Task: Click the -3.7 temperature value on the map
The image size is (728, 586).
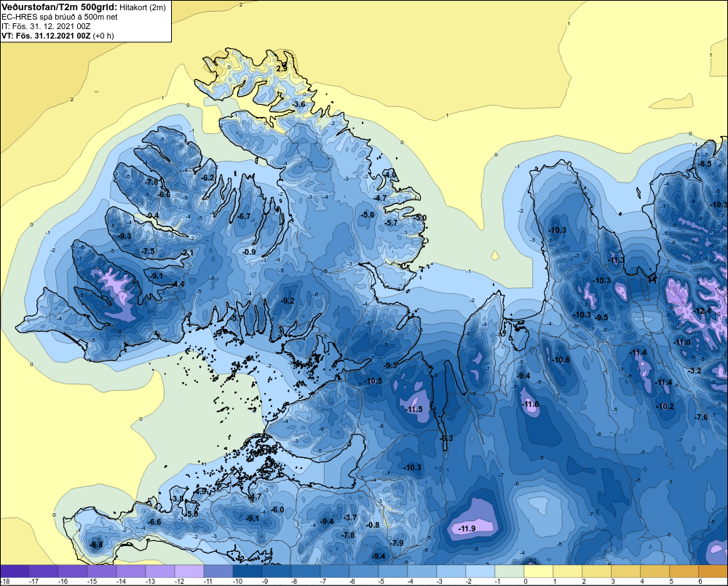Action: coord(350,518)
